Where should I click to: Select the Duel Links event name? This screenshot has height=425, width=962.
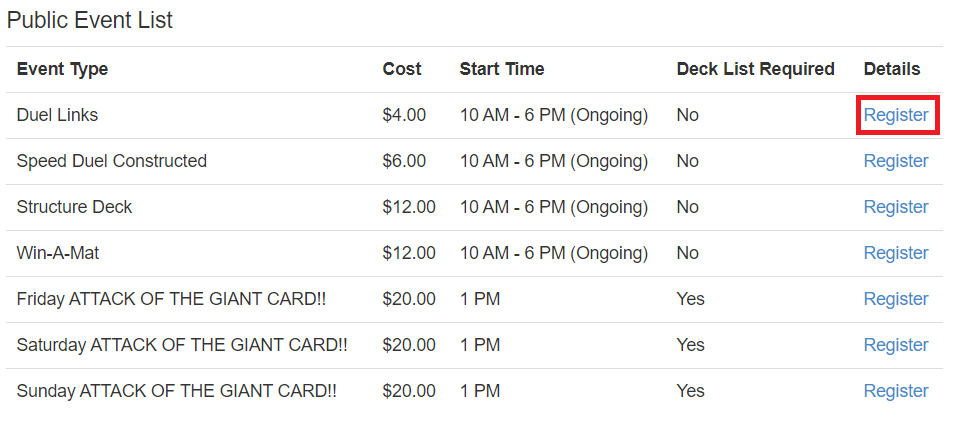57,115
